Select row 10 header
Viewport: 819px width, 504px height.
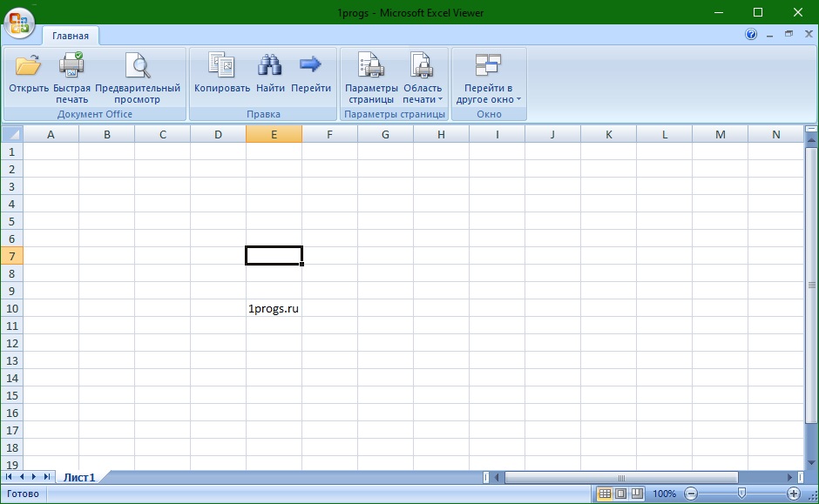(x=12, y=308)
